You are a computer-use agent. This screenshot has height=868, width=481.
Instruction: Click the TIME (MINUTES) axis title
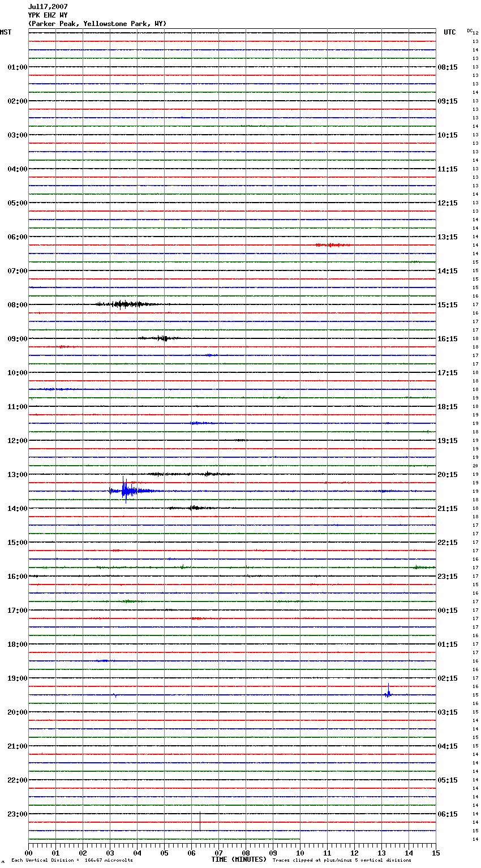click(x=239, y=860)
